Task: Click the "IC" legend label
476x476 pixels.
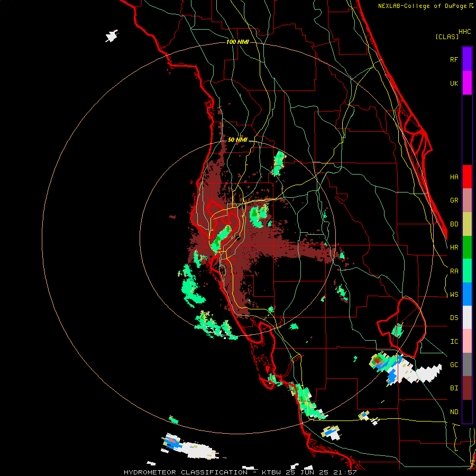Action: click(x=454, y=342)
